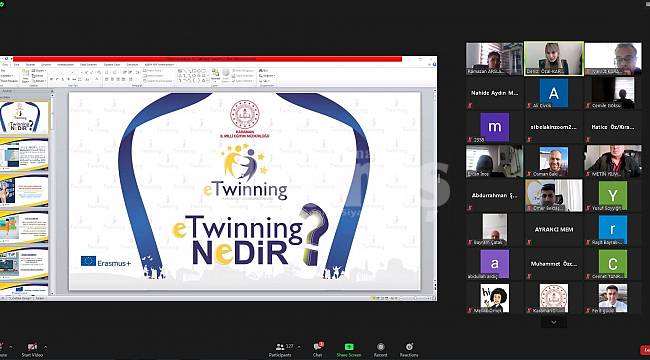The height and width of the screenshot is (360, 650).
Task: Click the green Share Screen button
Action: point(349,350)
